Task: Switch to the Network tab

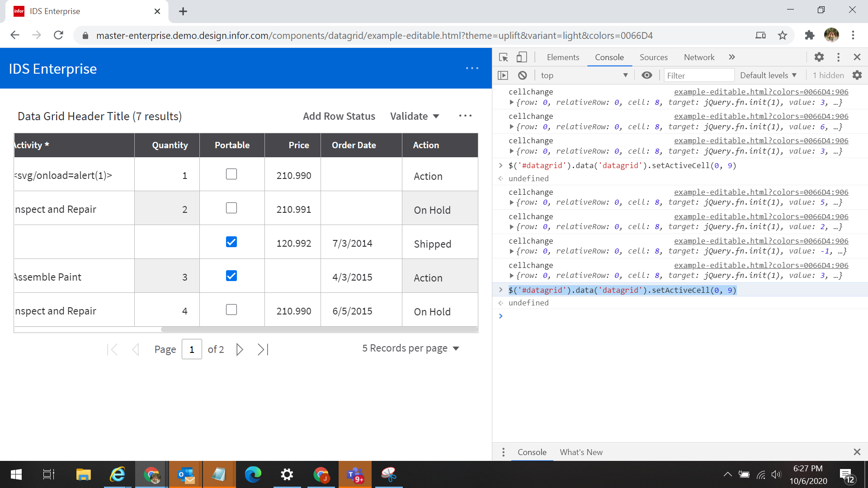Action: pyautogui.click(x=699, y=57)
